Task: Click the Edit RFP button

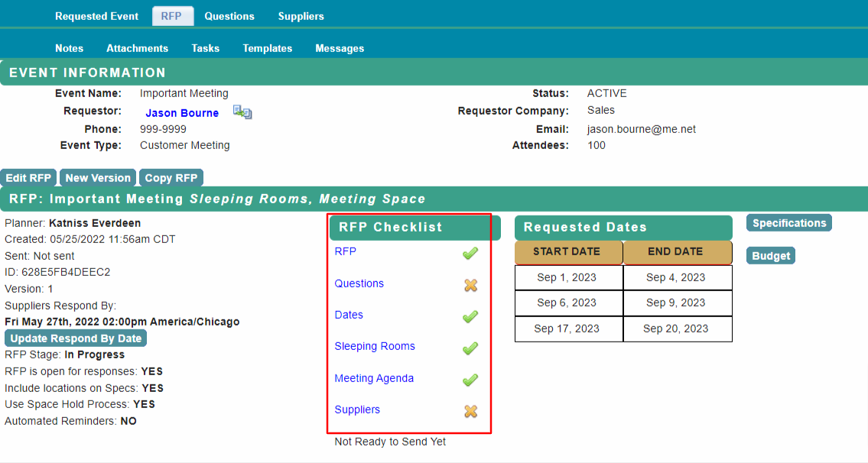Action: (28, 176)
